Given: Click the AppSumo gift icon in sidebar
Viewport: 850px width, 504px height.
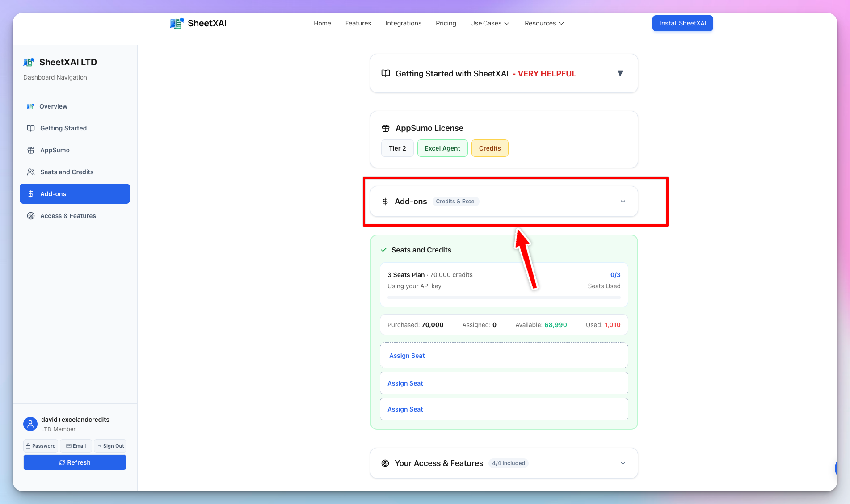Looking at the screenshot, I should pyautogui.click(x=30, y=150).
